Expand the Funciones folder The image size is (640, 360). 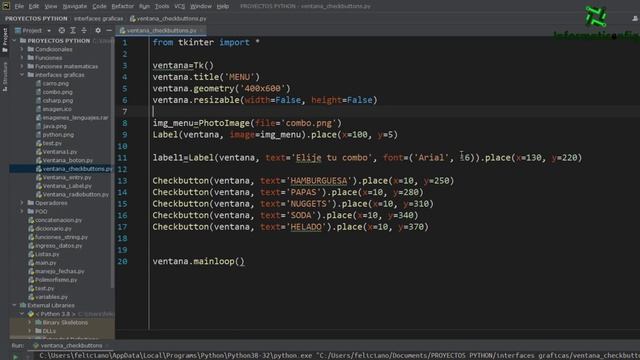[x=22, y=58]
